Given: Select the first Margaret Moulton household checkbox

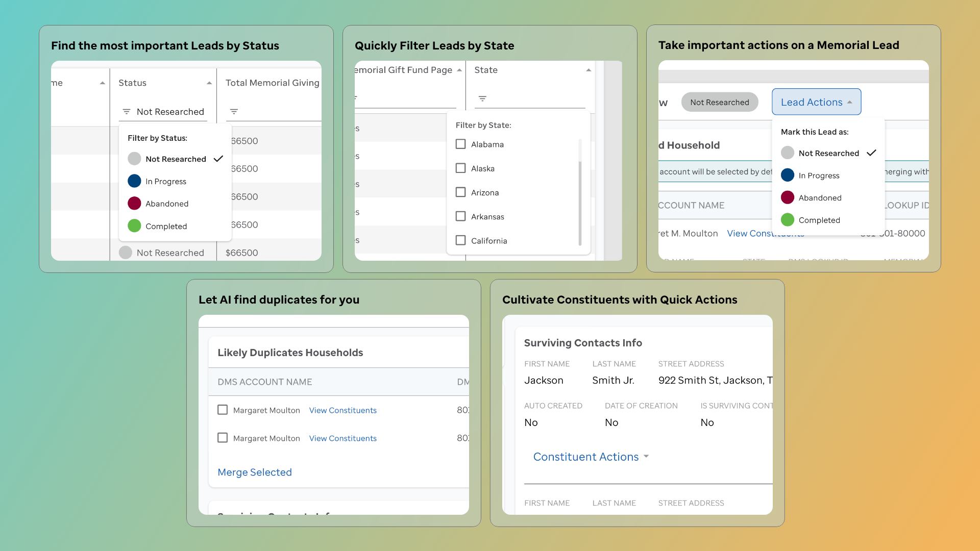Looking at the screenshot, I should tap(223, 410).
